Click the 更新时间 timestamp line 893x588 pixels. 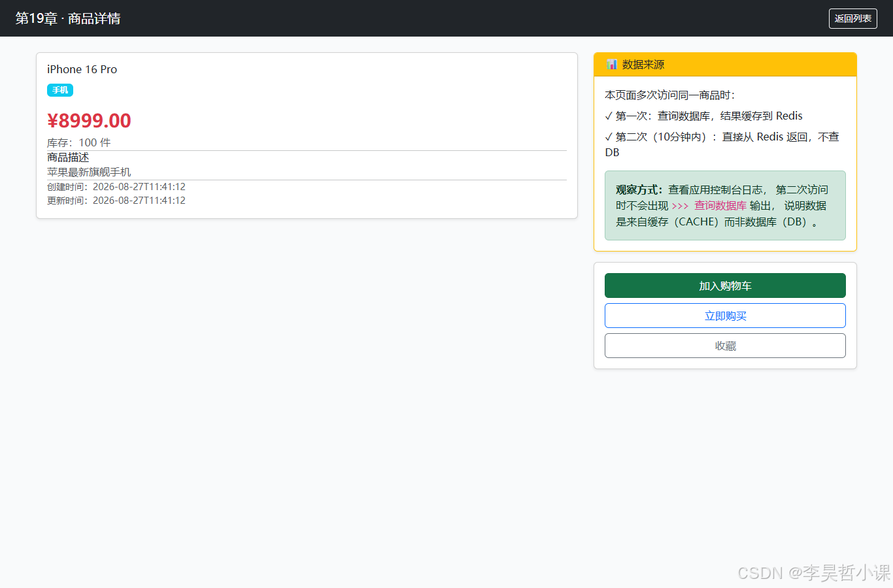click(116, 201)
